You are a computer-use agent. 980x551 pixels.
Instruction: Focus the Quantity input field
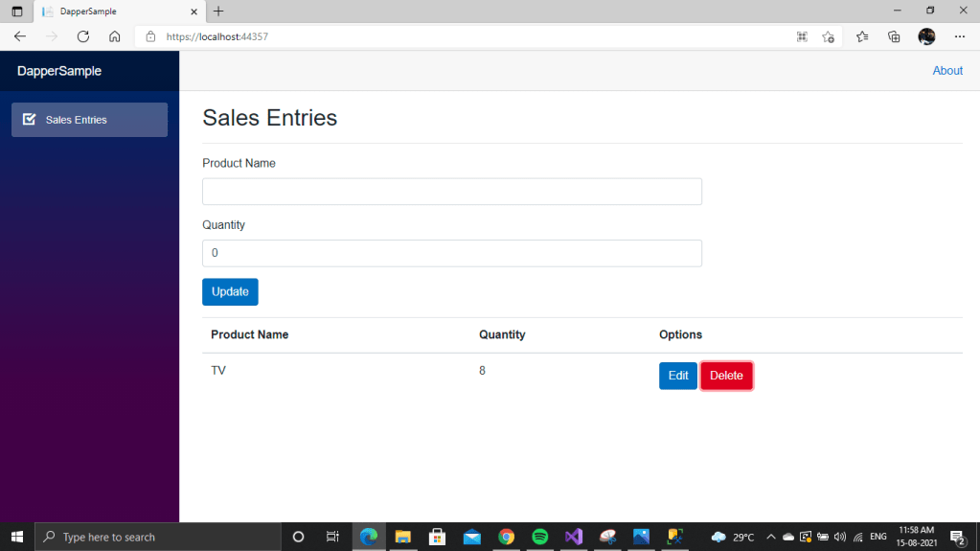click(x=451, y=253)
